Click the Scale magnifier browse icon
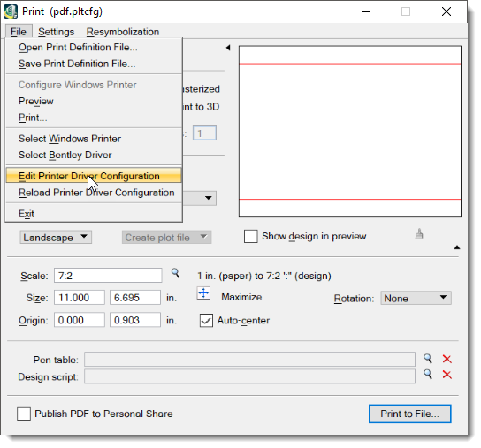 point(175,273)
